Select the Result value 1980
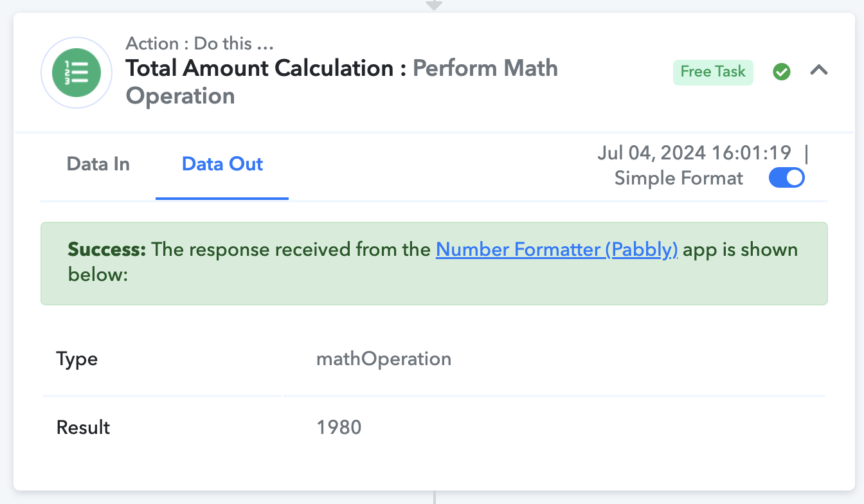 click(339, 428)
